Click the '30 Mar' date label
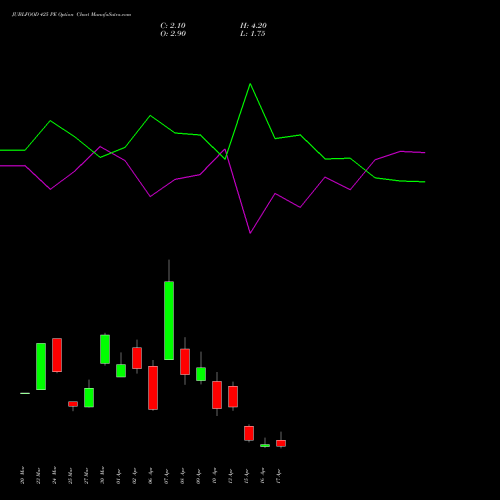The height and width of the screenshot is (500, 500). 102,475
